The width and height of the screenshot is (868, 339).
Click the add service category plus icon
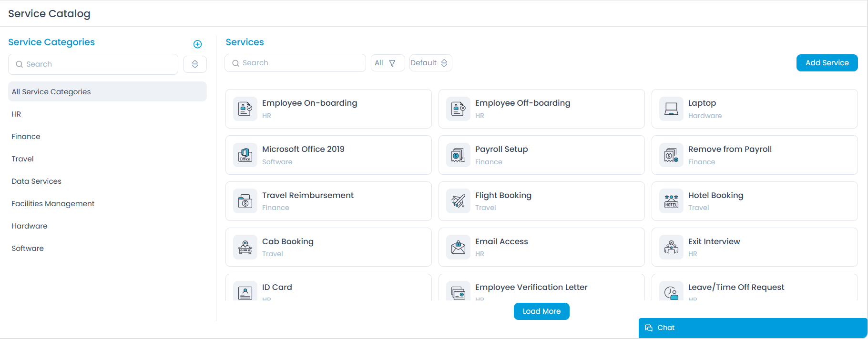pos(197,44)
